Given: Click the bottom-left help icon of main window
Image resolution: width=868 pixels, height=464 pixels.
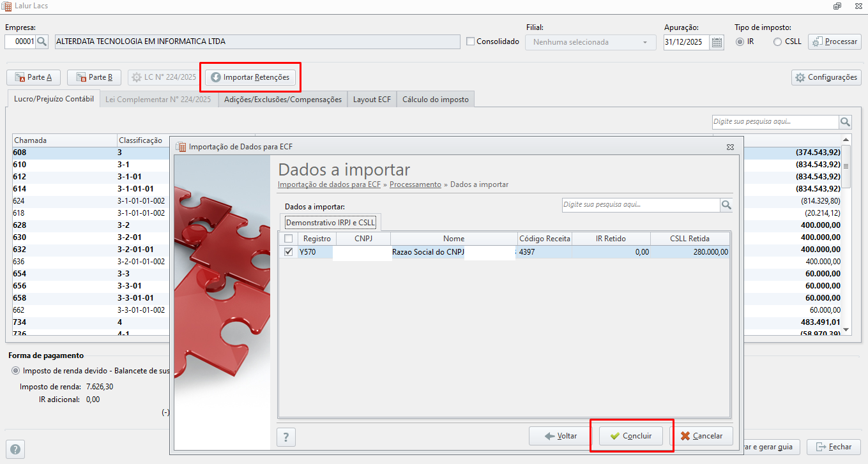Looking at the screenshot, I should [x=16, y=449].
